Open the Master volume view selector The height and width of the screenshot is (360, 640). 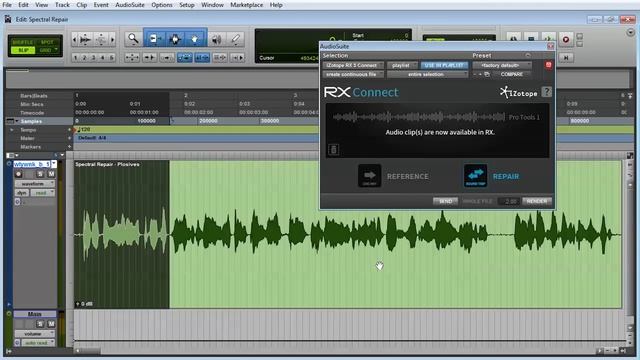[35, 333]
